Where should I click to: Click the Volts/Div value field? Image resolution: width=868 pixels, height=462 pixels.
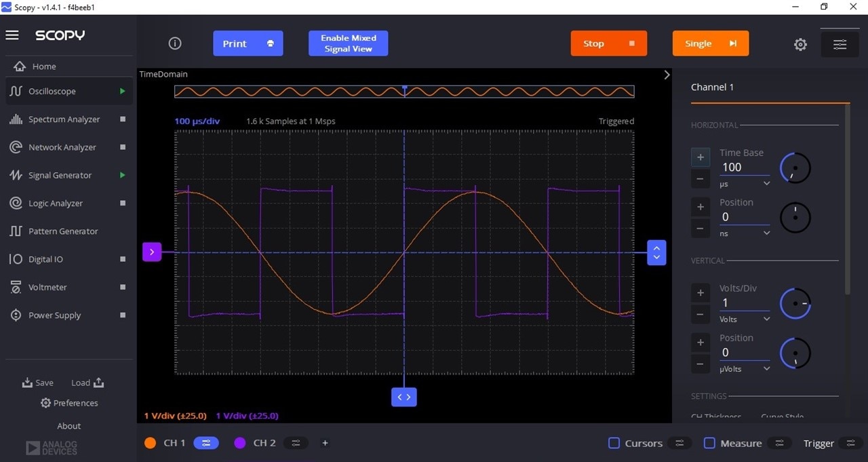(744, 303)
